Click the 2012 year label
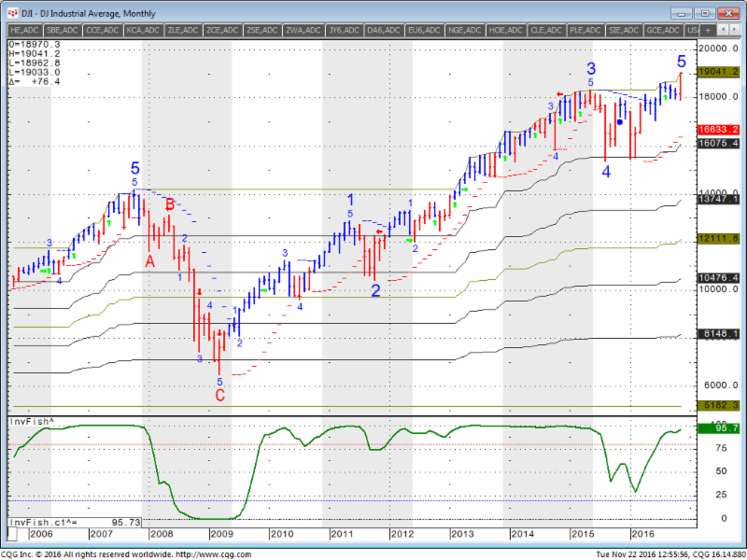The height and width of the screenshot is (560, 747). (x=402, y=534)
